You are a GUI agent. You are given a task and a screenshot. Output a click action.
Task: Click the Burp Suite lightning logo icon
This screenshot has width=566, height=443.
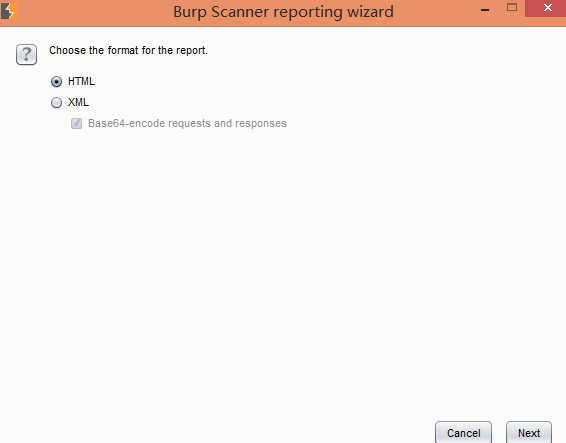click(9, 11)
